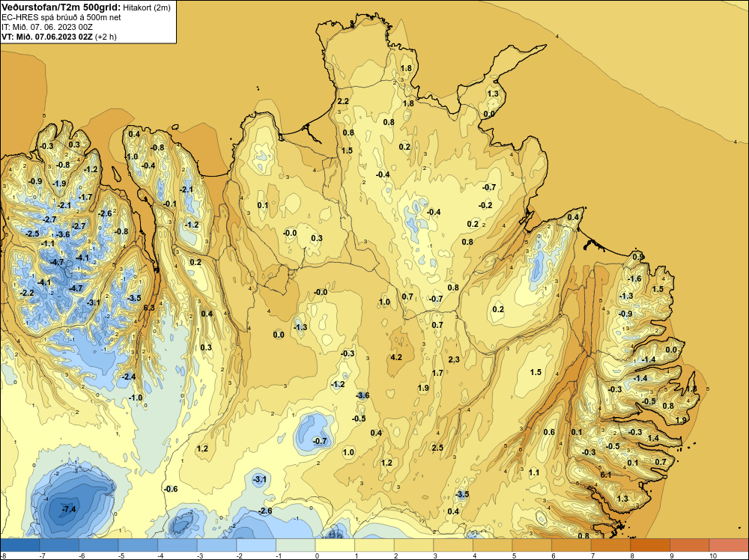Click the positive 2.2 temperature label

tap(343, 102)
